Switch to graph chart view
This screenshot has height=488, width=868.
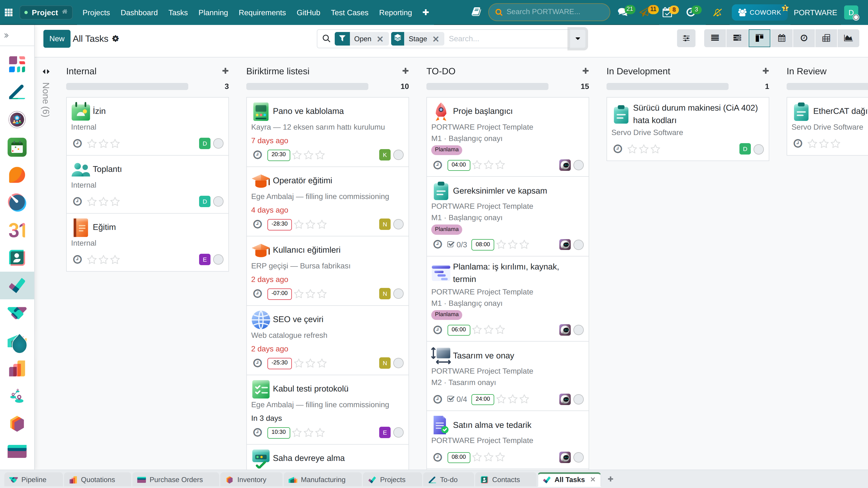coord(848,38)
